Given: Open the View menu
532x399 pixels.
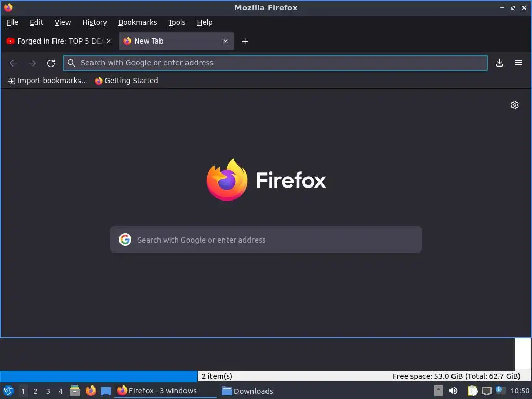Looking at the screenshot, I should (x=62, y=22).
